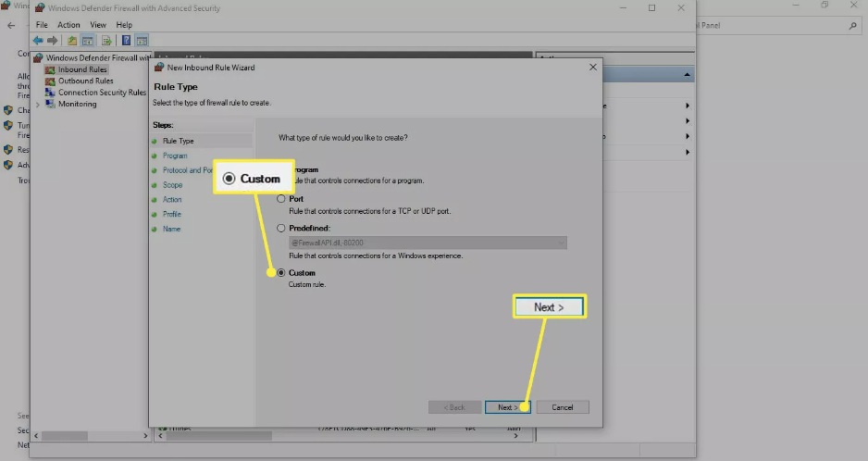
Task: Click rules list scrollbar right arrow
Action: click(x=516, y=436)
